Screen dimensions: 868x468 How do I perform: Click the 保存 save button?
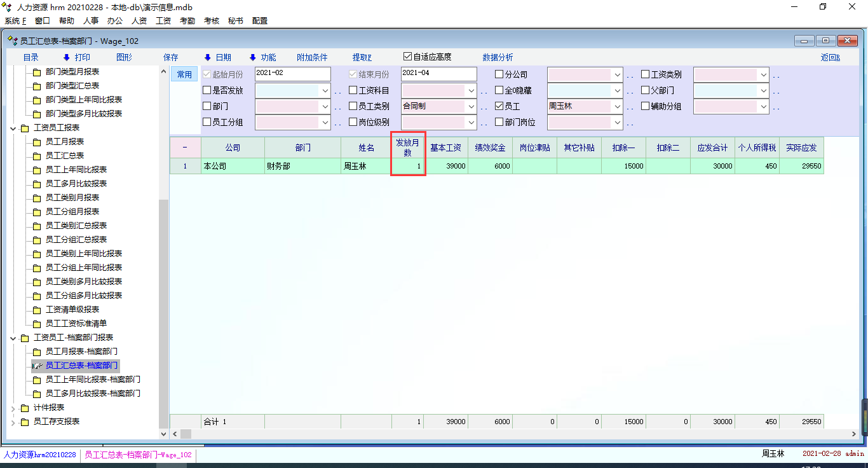point(171,57)
